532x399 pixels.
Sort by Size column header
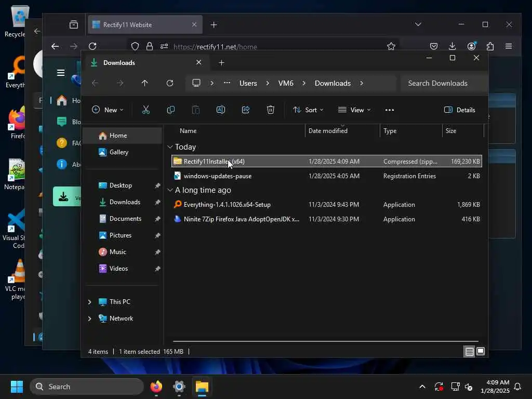pos(463,131)
